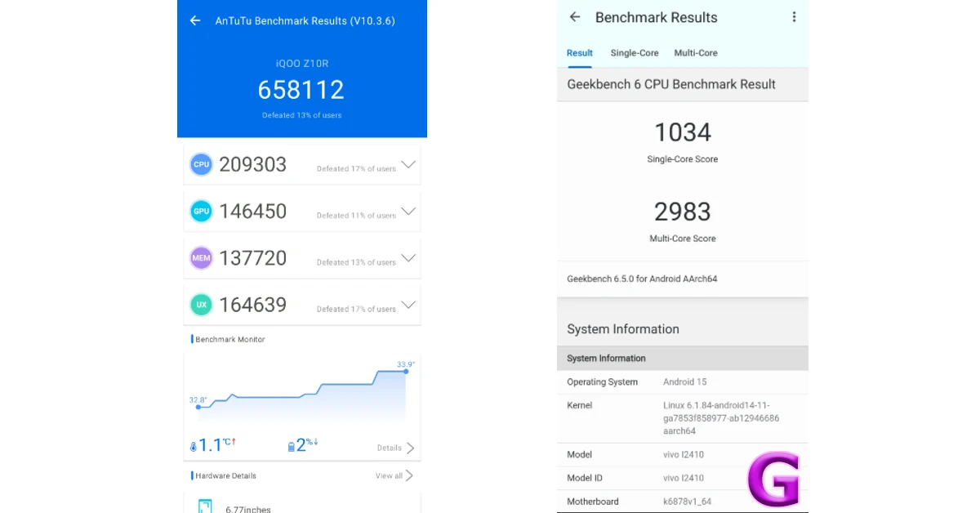The height and width of the screenshot is (513, 980).
Task: Tap the Multi-Core Score label
Action: tap(683, 239)
